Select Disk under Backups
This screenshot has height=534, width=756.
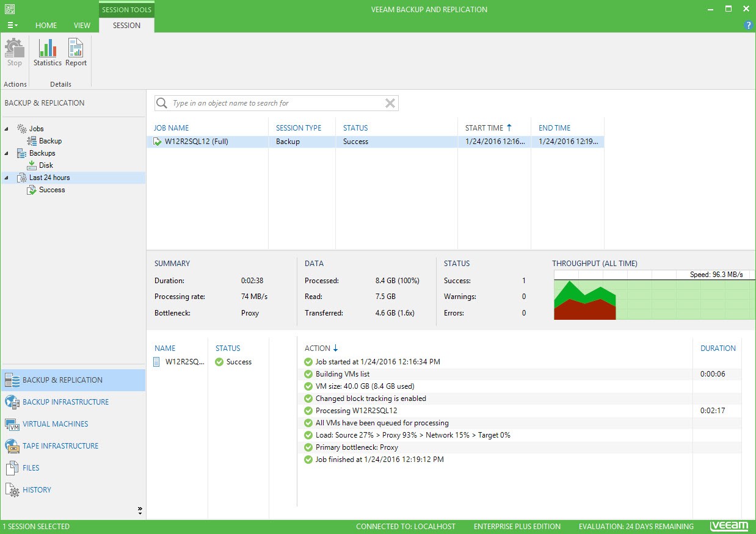point(46,165)
